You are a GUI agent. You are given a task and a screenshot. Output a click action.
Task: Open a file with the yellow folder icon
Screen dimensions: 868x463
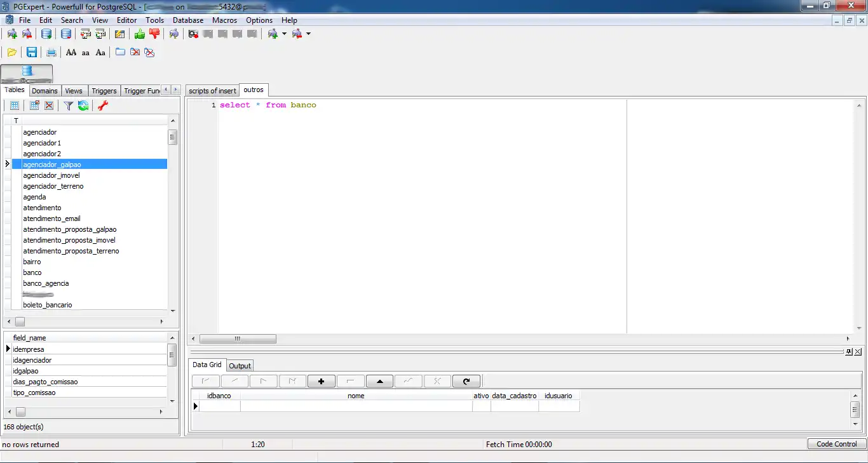point(12,52)
